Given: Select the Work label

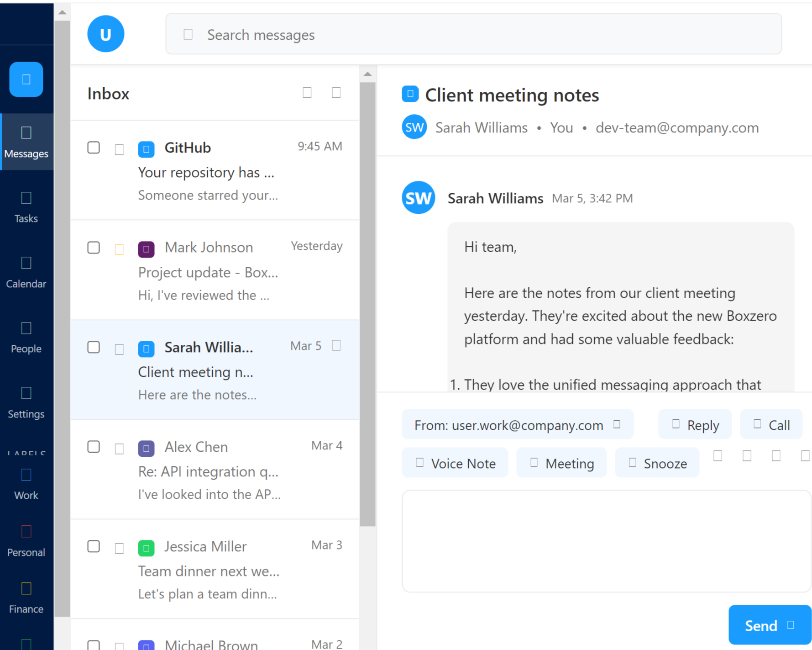Looking at the screenshot, I should coord(26,484).
